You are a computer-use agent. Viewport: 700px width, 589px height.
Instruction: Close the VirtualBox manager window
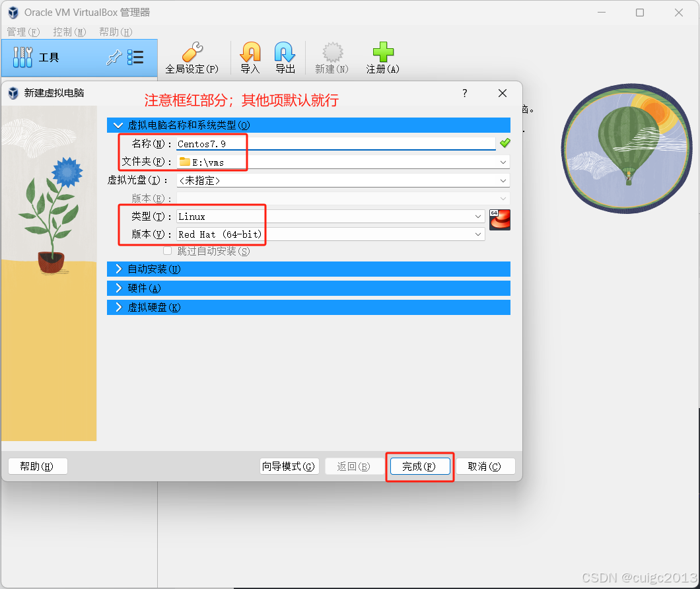point(679,13)
